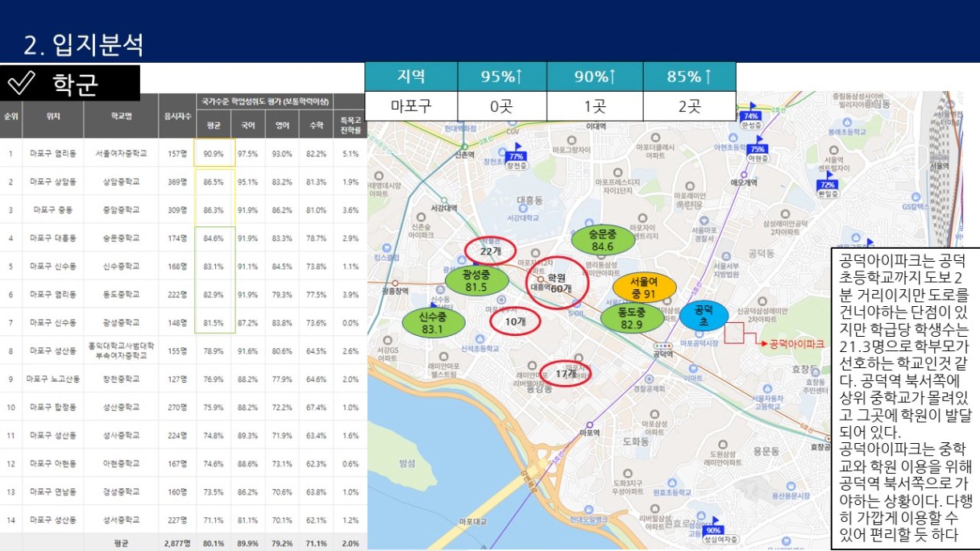
Task: Click the 77% flag marker for 창천중
Action: pos(517,155)
